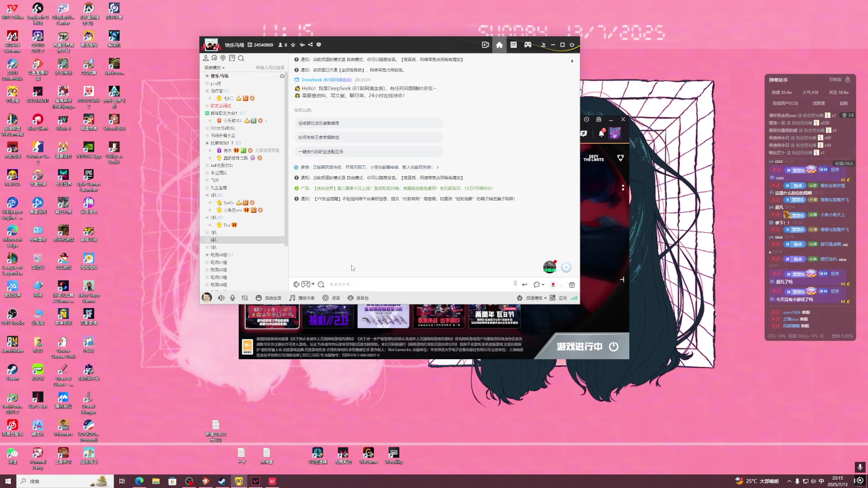The height and width of the screenshot is (488, 868).
Task: Open the YY channel home icon
Action: 499,45
